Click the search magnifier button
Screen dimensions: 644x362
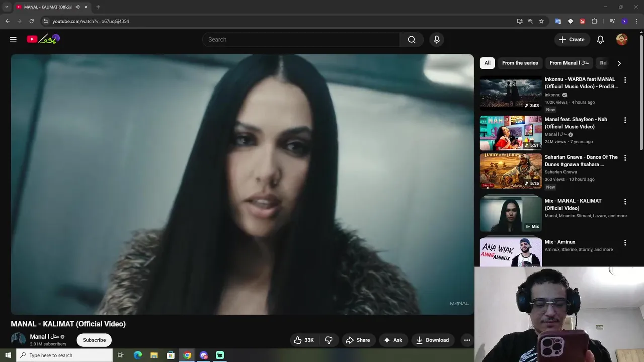pos(412,39)
